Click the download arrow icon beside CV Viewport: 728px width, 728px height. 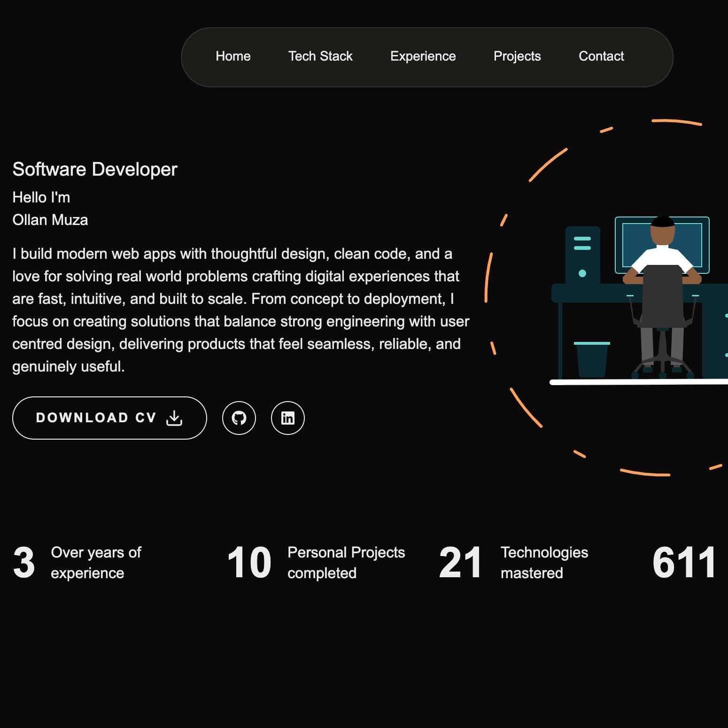tap(174, 418)
